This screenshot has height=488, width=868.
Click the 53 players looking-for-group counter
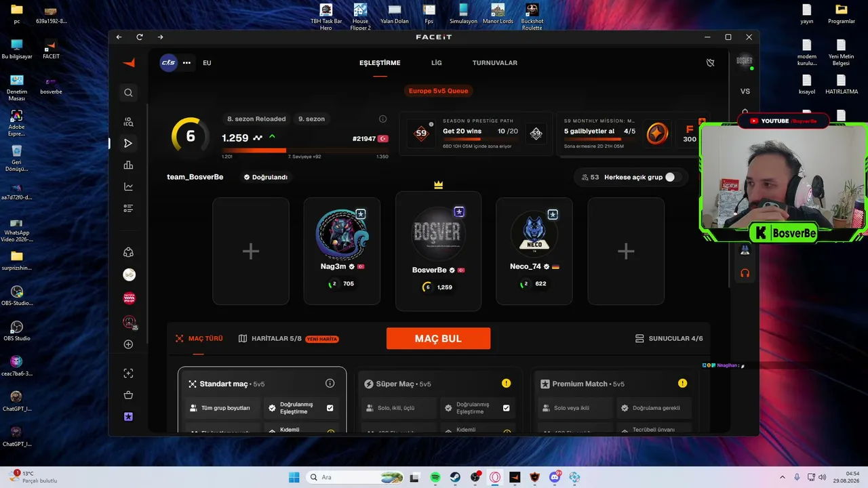pos(590,177)
